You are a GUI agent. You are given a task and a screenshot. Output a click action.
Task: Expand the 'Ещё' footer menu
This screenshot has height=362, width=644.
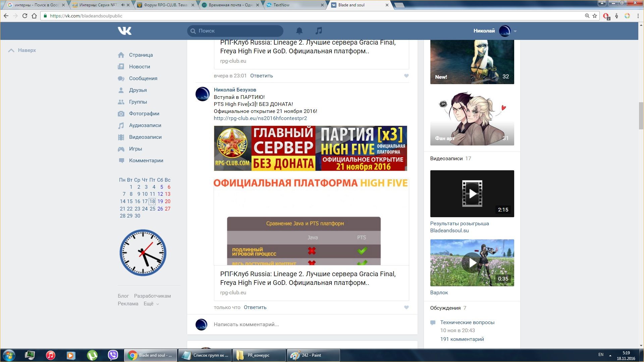[x=151, y=304]
